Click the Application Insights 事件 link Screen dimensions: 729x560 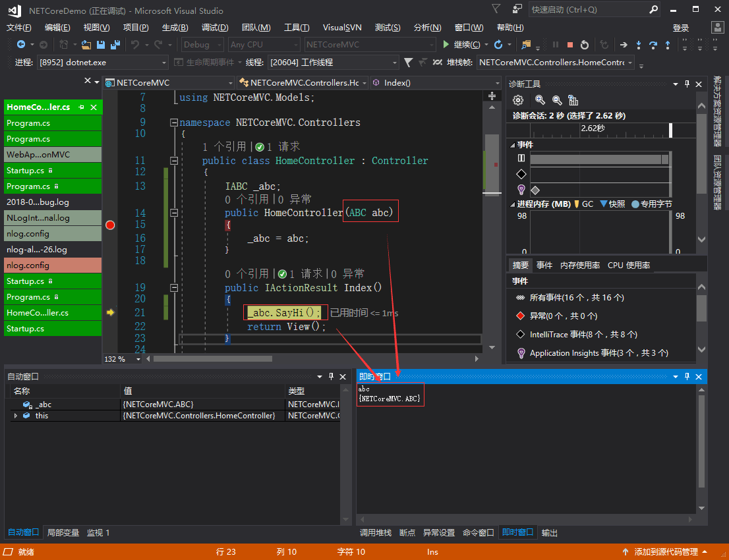click(x=598, y=352)
